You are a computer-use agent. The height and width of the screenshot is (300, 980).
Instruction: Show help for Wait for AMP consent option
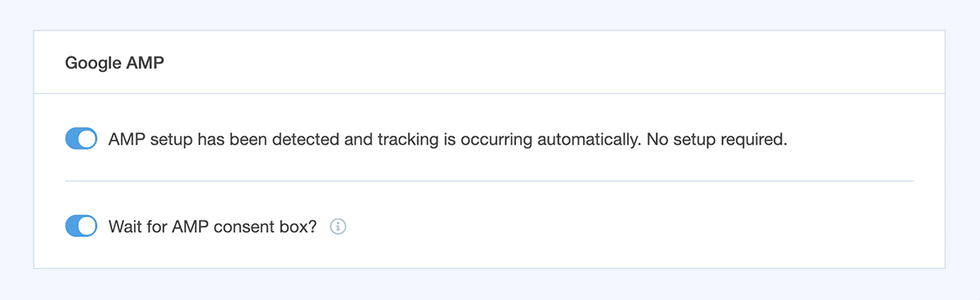(x=338, y=226)
